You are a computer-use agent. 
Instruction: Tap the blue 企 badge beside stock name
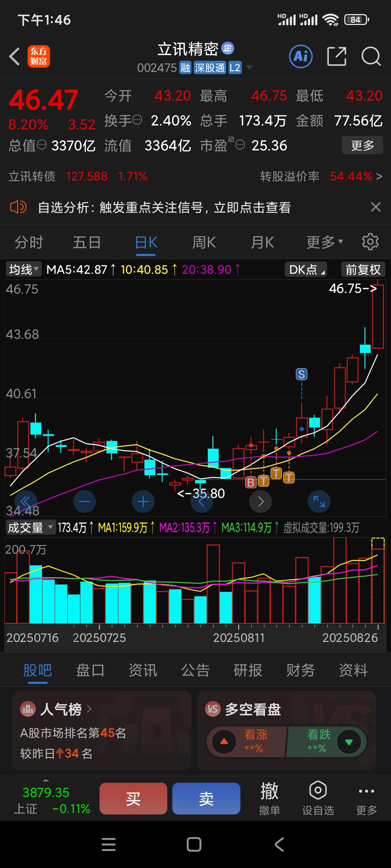point(228,48)
